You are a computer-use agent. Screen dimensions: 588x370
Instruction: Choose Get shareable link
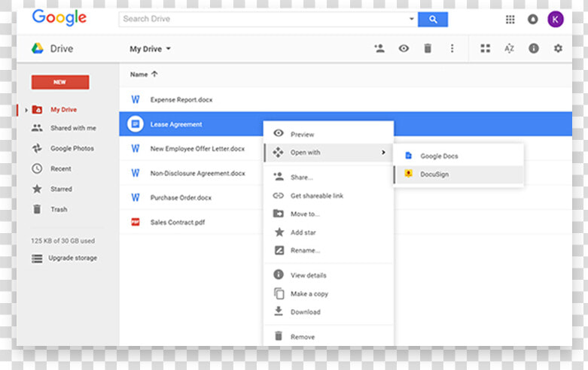[328, 196]
